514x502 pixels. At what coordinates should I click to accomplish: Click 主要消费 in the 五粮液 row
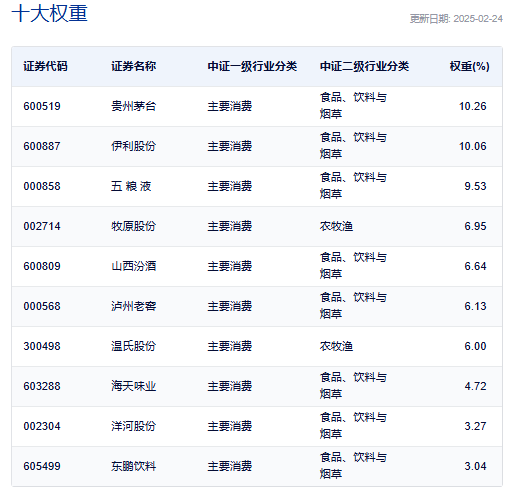click(x=230, y=186)
